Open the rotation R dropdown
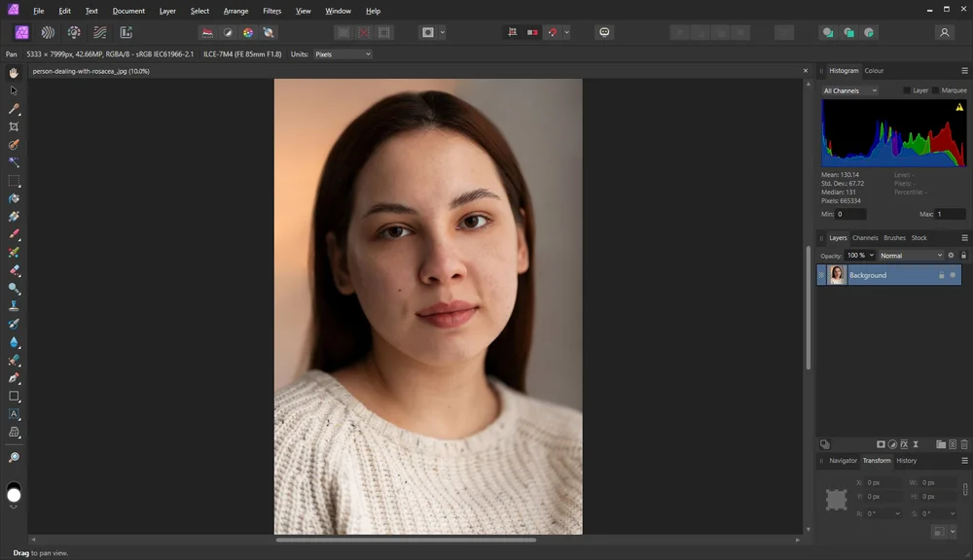This screenshot has height=560, width=973. click(x=897, y=513)
